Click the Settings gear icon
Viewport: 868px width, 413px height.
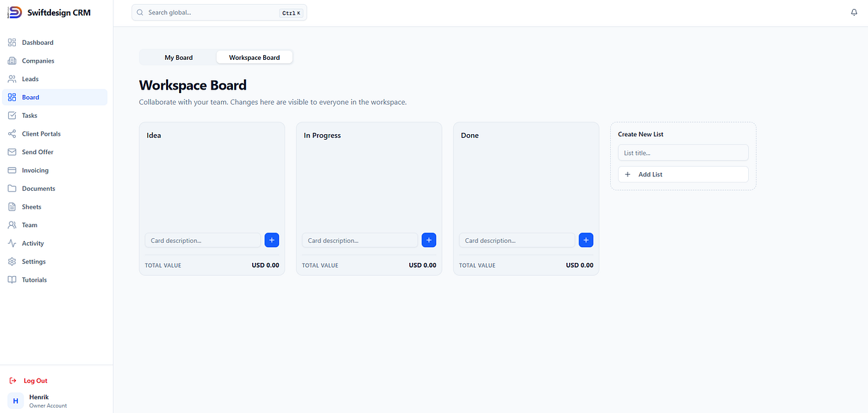[x=12, y=262]
